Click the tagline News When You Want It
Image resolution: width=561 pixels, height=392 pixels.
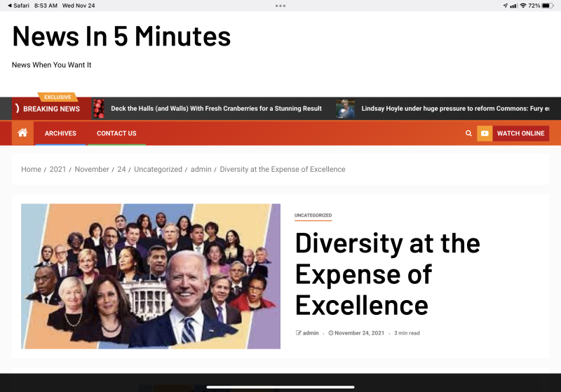[x=51, y=65]
